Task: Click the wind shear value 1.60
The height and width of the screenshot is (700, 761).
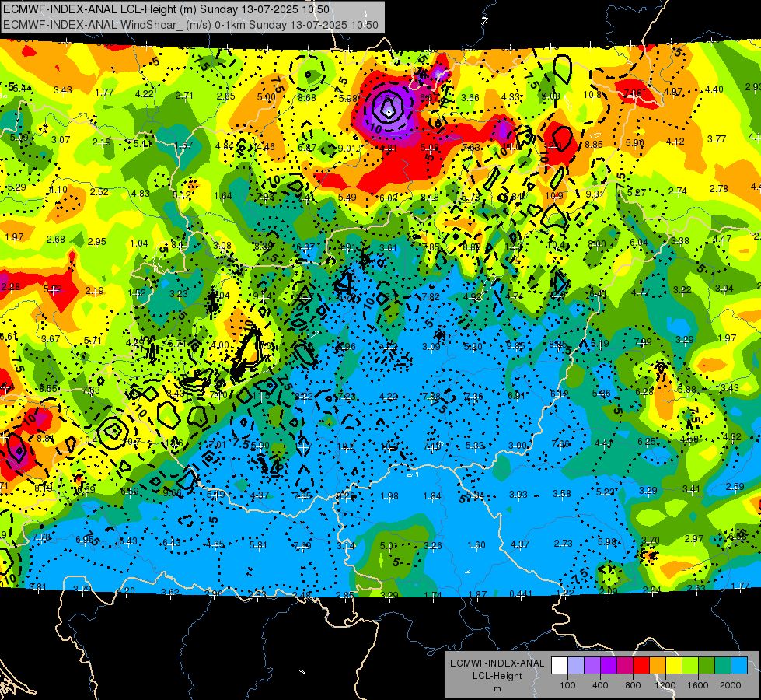Action: click(476, 545)
